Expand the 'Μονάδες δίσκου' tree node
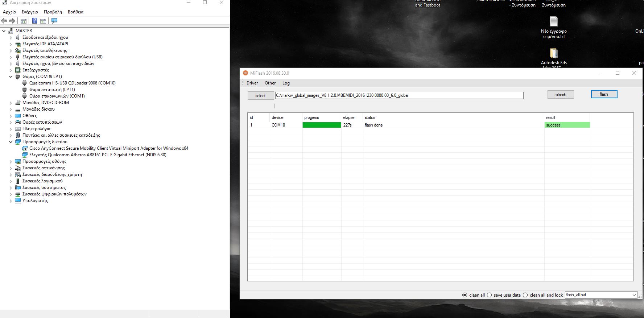The width and height of the screenshot is (644, 318). pyautogui.click(x=11, y=109)
